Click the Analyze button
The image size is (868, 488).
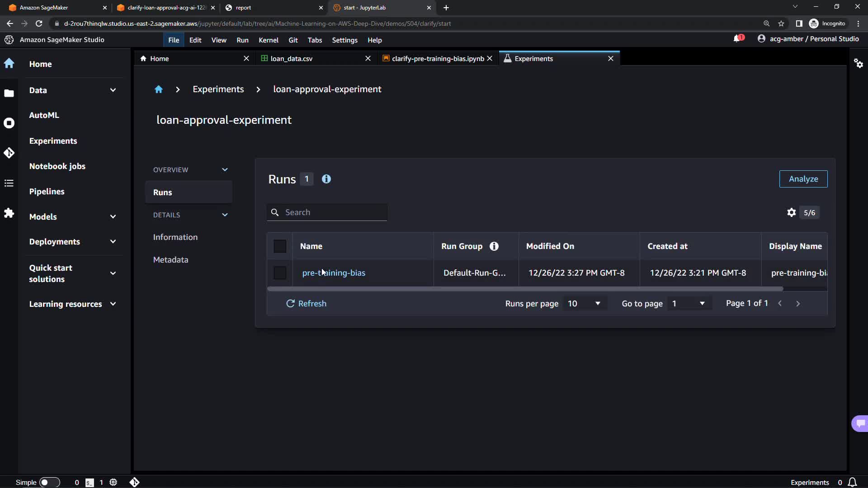tap(803, 179)
